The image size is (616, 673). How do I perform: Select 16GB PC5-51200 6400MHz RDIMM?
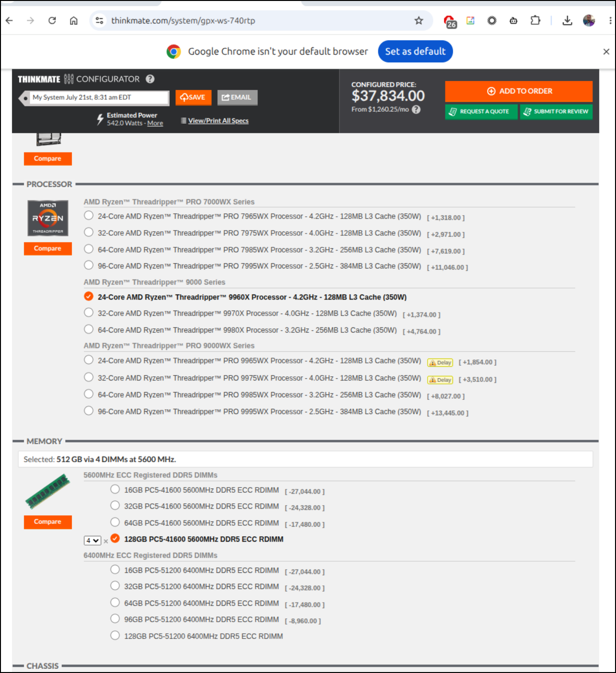(115, 570)
